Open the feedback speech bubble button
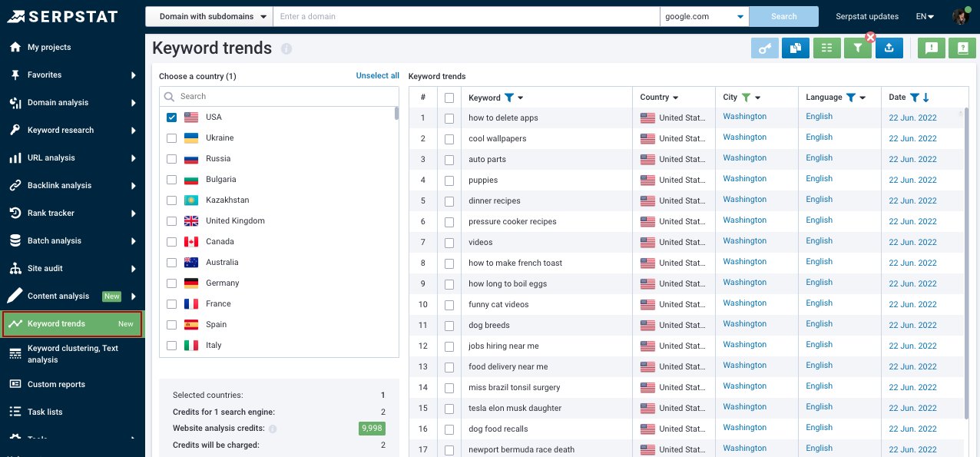Screen dimensions: 980x457 click(x=932, y=48)
